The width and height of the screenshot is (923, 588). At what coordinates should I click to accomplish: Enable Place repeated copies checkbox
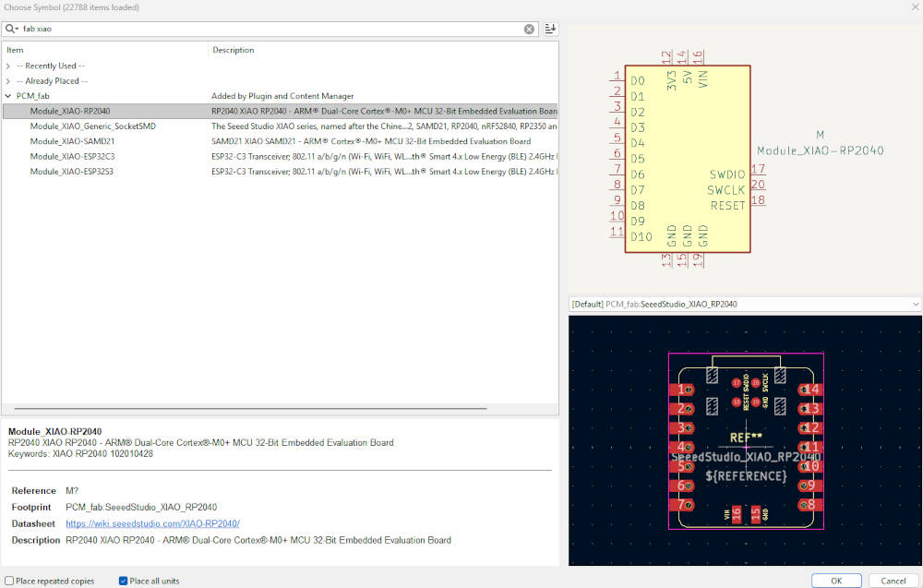pyautogui.click(x=9, y=581)
